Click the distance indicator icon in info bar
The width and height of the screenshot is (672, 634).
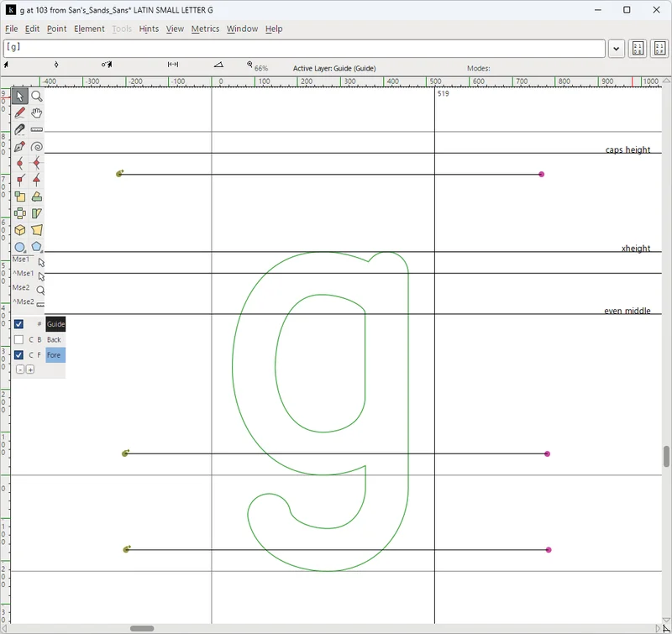click(173, 65)
